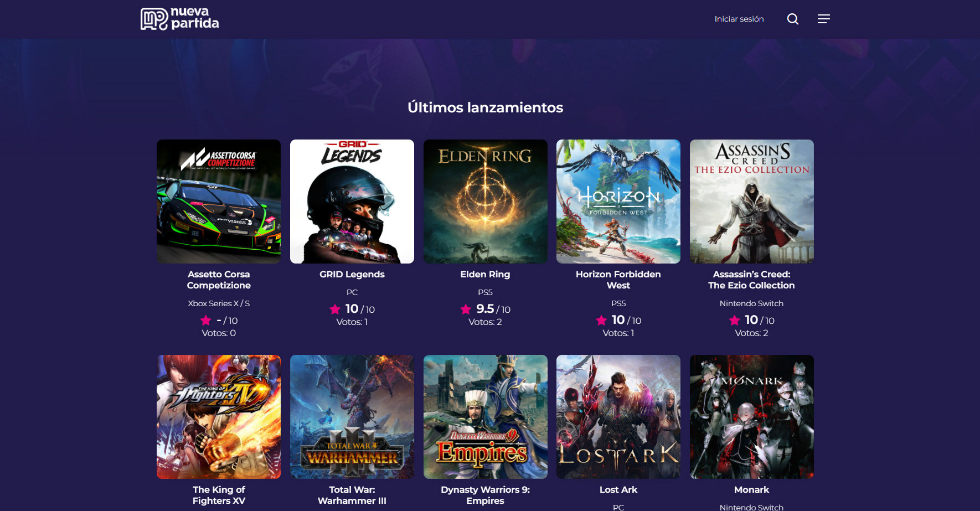Click 'Votos: 2' under Elden Ring
Screen dimensions: 980x511
486,322
